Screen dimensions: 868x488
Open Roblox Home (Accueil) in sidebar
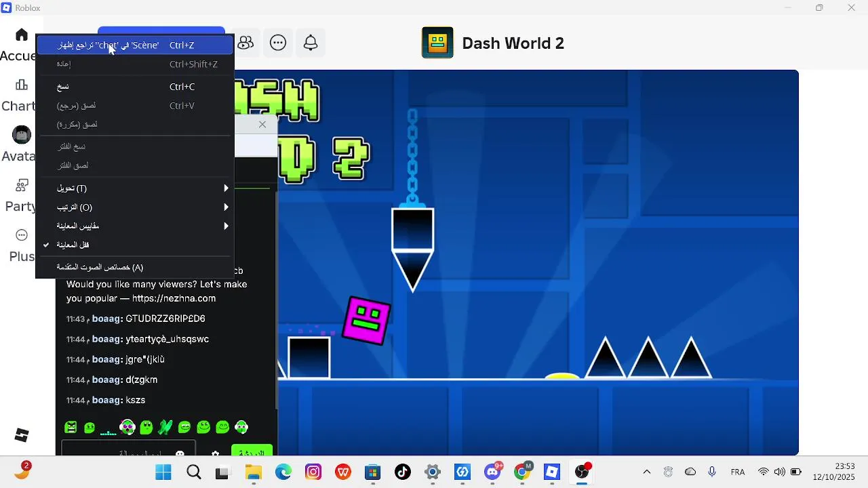pos(22,35)
